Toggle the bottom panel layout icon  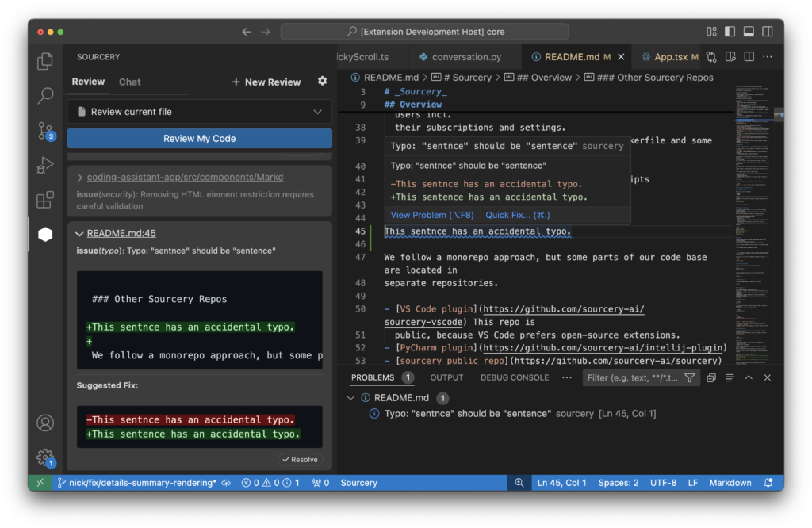pyautogui.click(x=749, y=32)
